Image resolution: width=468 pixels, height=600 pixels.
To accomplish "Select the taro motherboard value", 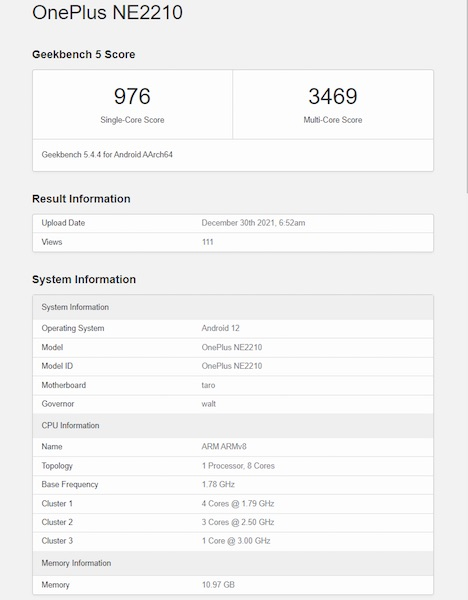I will pos(208,385).
